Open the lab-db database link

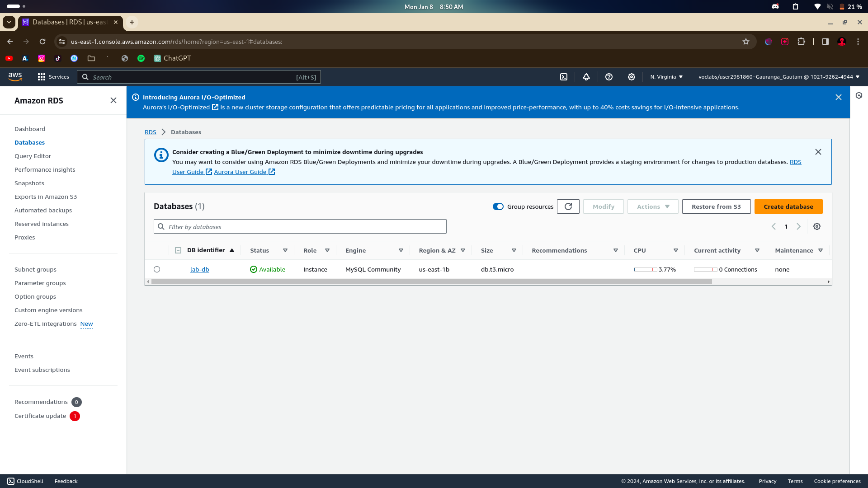(x=199, y=269)
